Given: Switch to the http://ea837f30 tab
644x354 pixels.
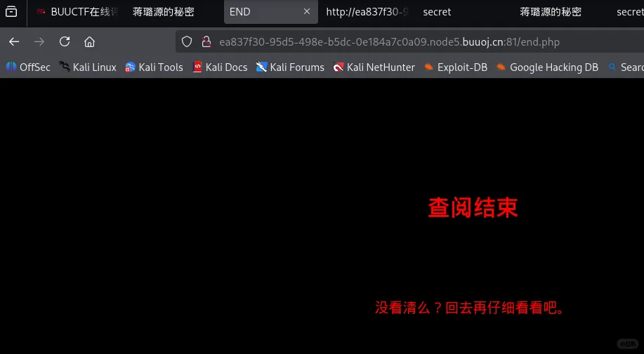Looking at the screenshot, I should (x=367, y=12).
